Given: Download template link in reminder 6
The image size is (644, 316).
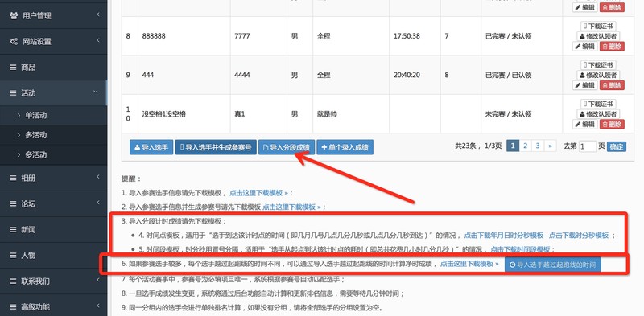Looking at the screenshot, I should coord(469,264).
